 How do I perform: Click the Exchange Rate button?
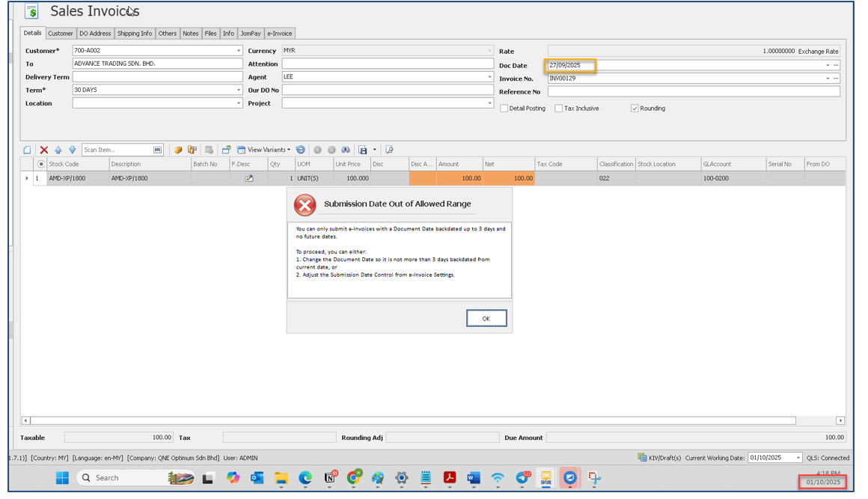tap(818, 52)
